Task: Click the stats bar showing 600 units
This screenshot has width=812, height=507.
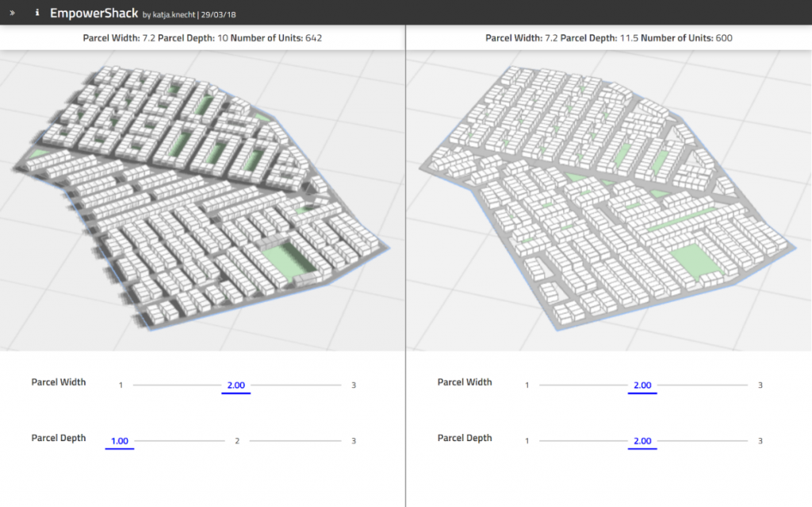Action: pyautogui.click(x=609, y=37)
